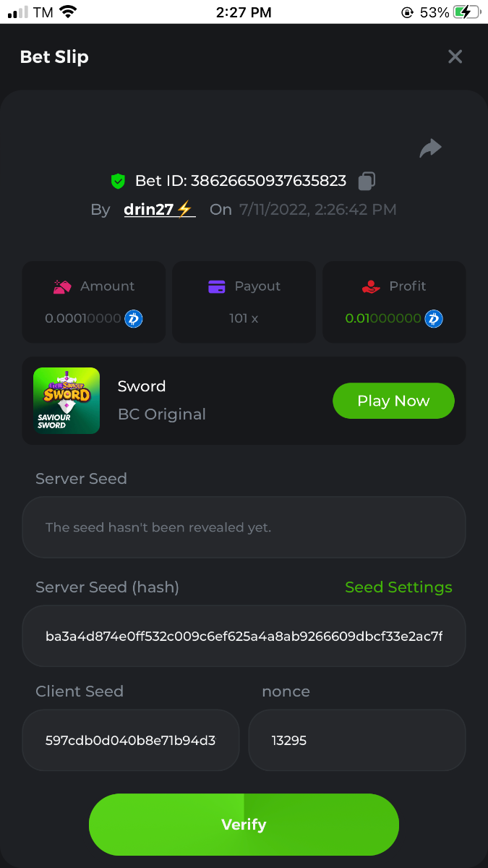
Task: Copy the Bet ID with copy icon
Action: [367, 181]
